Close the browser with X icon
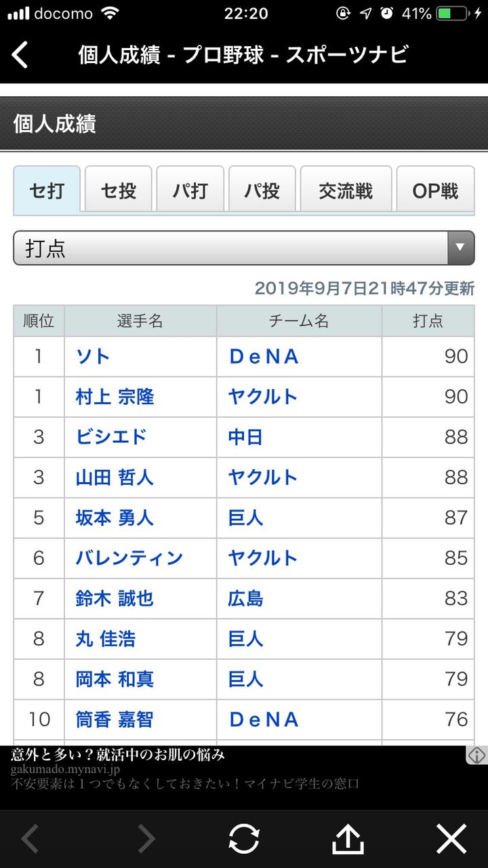The image size is (488, 868). pyautogui.click(x=451, y=840)
